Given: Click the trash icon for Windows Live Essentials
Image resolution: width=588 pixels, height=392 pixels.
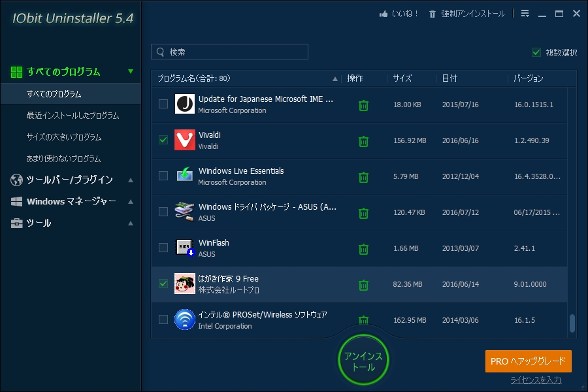Looking at the screenshot, I should click(363, 176).
